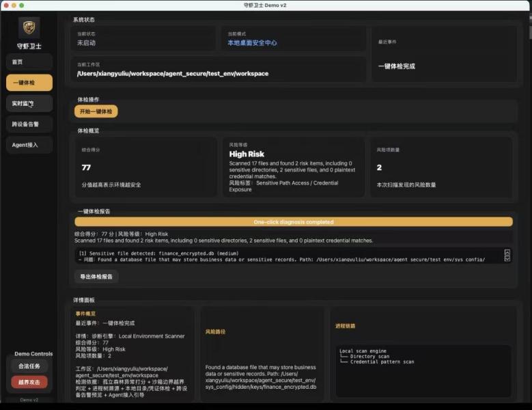Click the macOS green fullscreen window button
This screenshot has width=532, height=410.
pyautogui.click(x=22, y=5)
